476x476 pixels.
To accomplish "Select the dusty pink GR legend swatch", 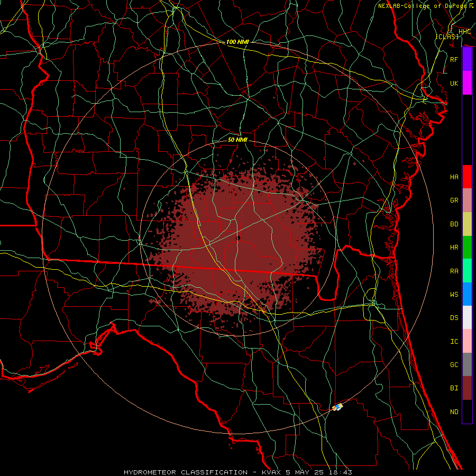I will 467,200.
